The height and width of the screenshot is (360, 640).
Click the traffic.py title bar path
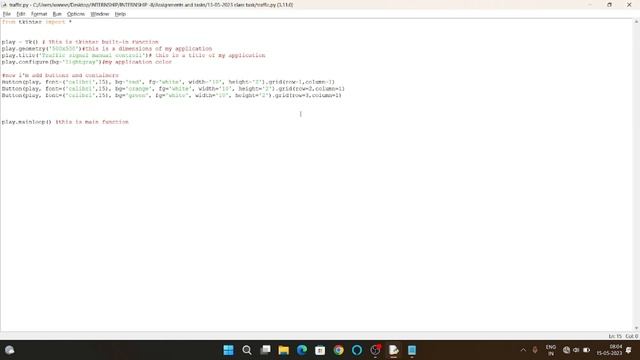pyautogui.click(x=151, y=5)
